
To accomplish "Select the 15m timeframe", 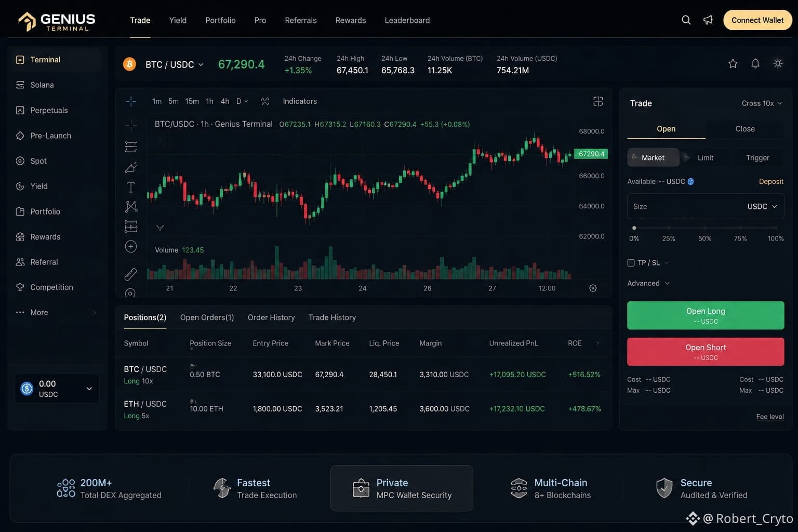I will [192, 101].
